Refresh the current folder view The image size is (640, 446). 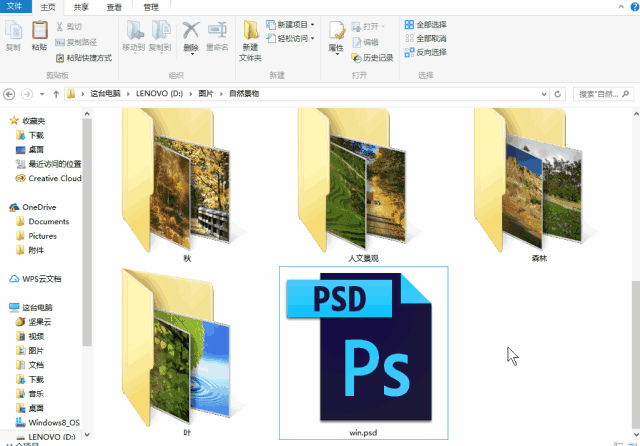coord(558,94)
